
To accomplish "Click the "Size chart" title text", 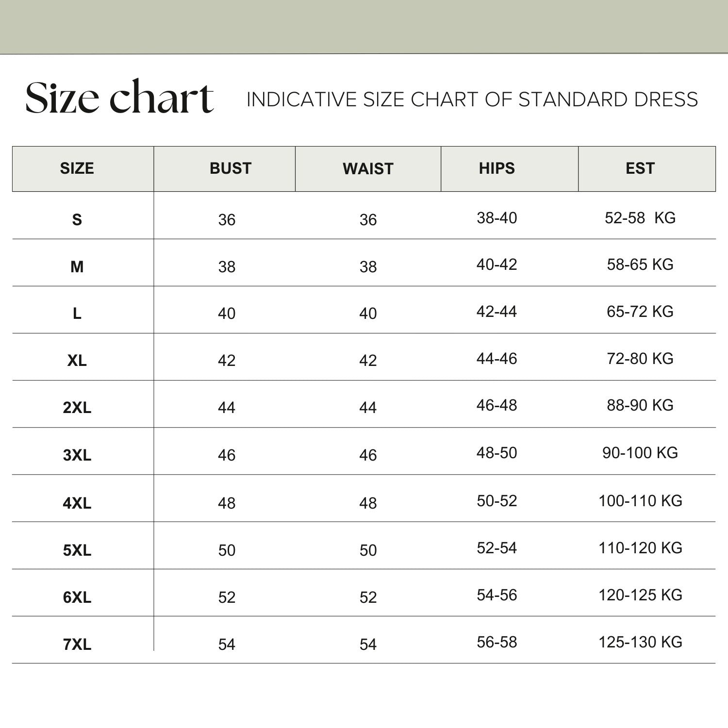I will tap(119, 98).
